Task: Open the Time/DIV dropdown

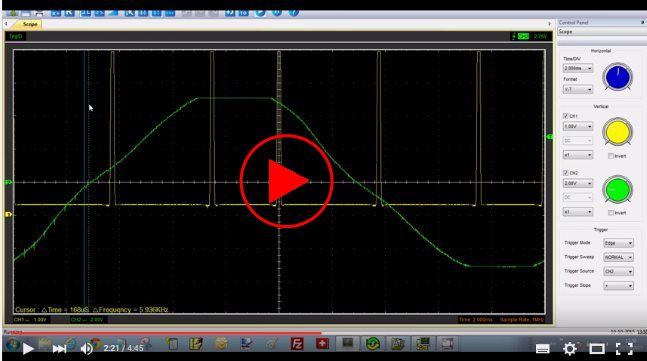Action: click(x=578, y=68)
